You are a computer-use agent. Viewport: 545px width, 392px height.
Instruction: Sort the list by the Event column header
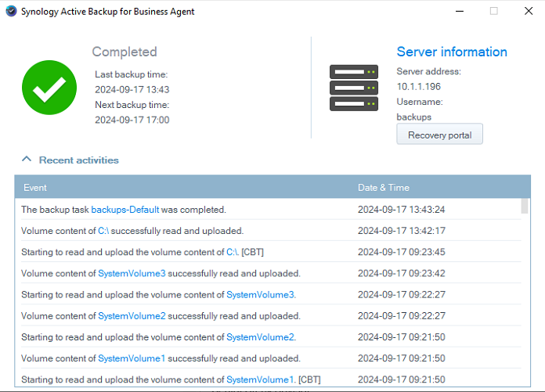click(x=35, y=188)
